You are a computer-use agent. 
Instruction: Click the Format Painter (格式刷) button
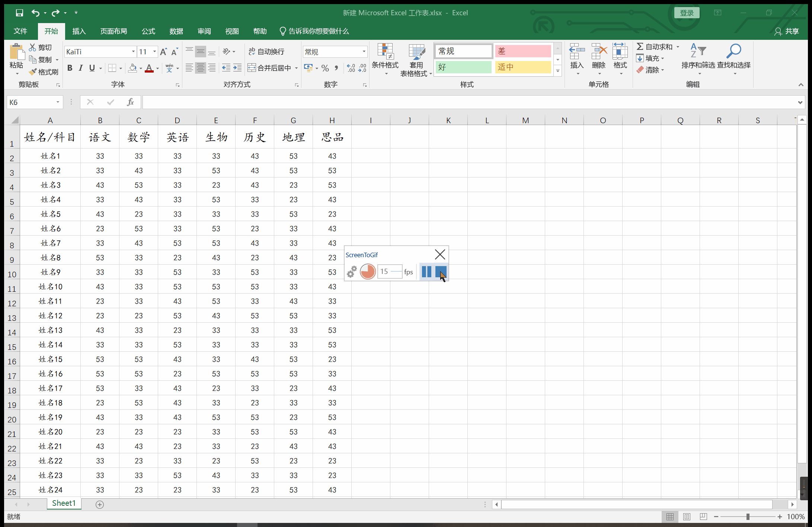44,72
